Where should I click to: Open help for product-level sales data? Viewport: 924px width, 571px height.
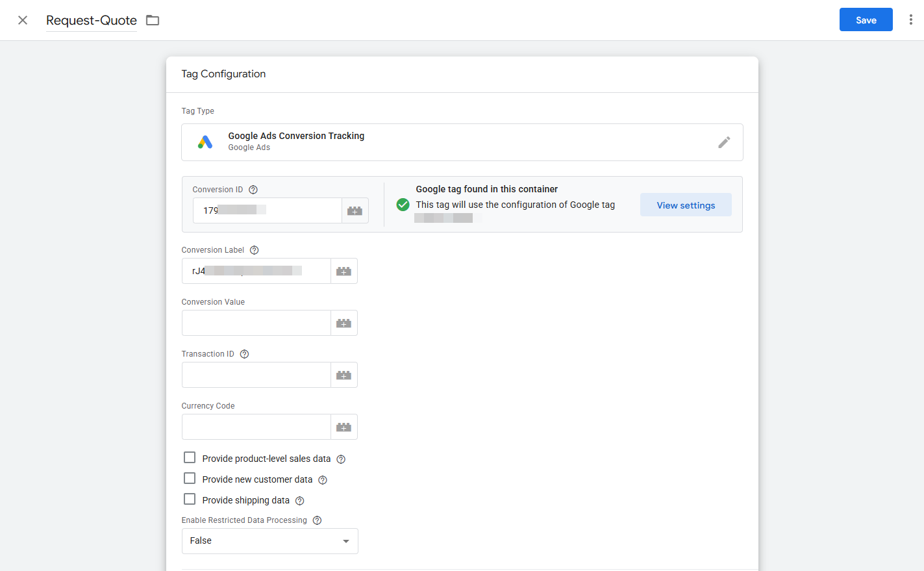pos(341,459)
